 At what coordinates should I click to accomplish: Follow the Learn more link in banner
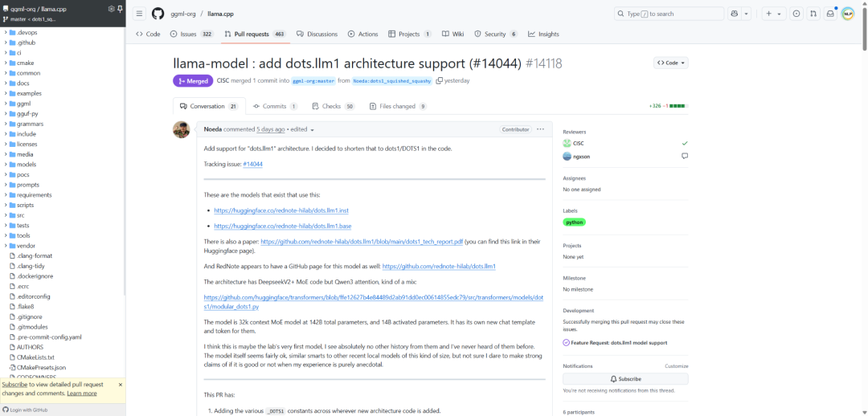[82, 394]
